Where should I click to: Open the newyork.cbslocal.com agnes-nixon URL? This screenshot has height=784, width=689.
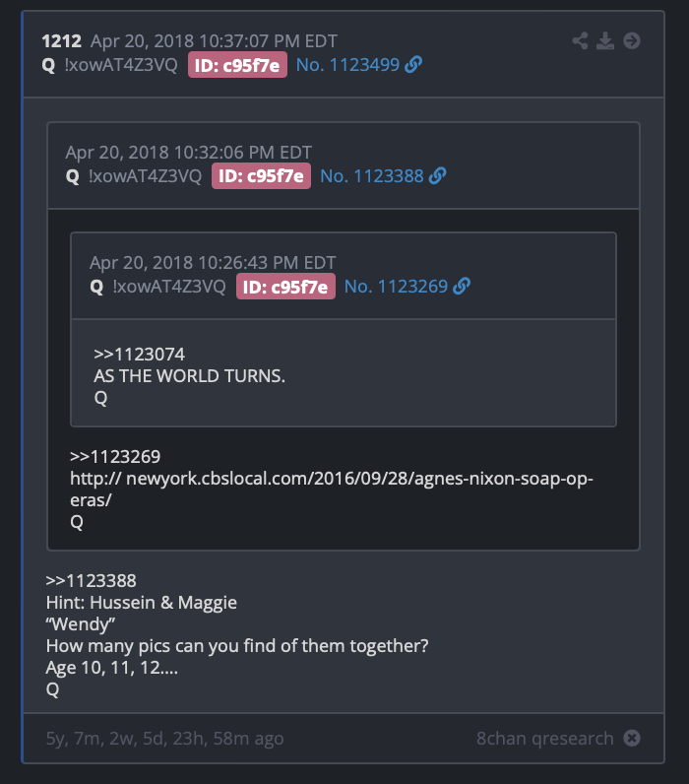(332, 489)
